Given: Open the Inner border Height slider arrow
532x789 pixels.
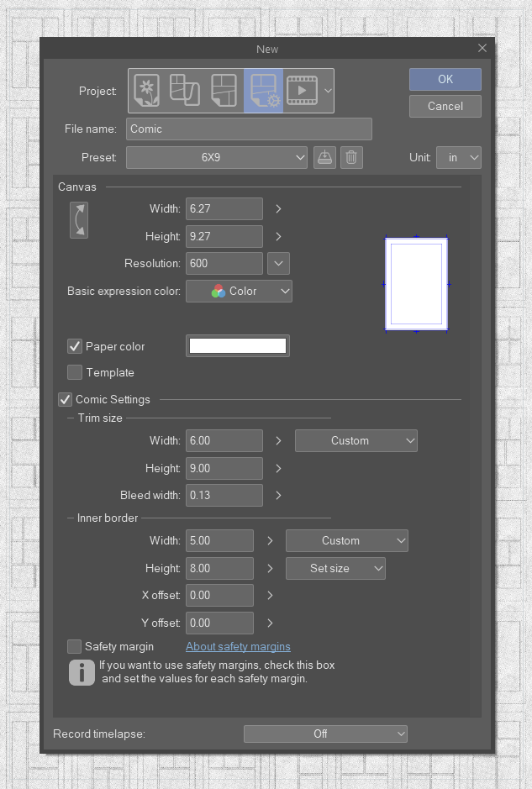Looking at the screenshot, I should tap(270, 569).
